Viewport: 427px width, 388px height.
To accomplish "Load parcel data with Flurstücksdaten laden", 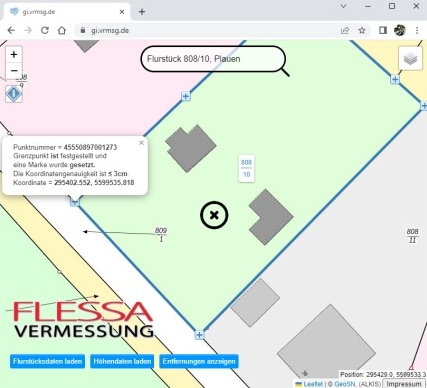I will coord(47,361).
